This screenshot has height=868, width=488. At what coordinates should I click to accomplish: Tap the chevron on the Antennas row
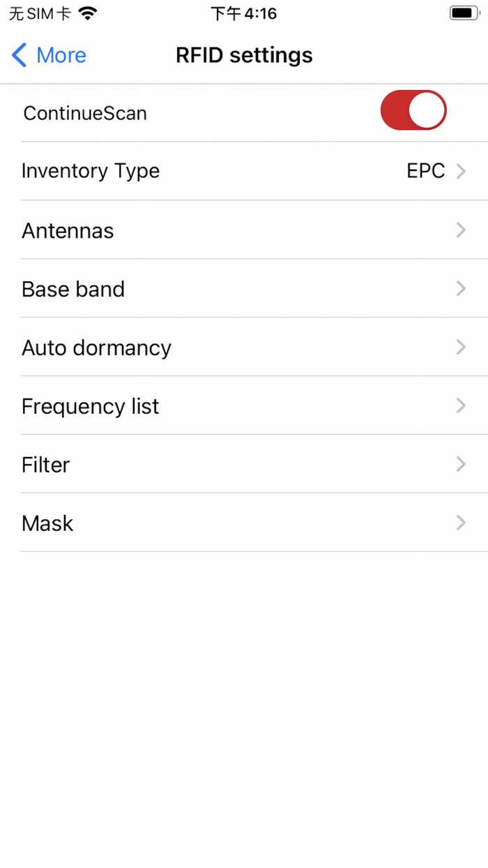pyautogui.click(x=461, y=230)
